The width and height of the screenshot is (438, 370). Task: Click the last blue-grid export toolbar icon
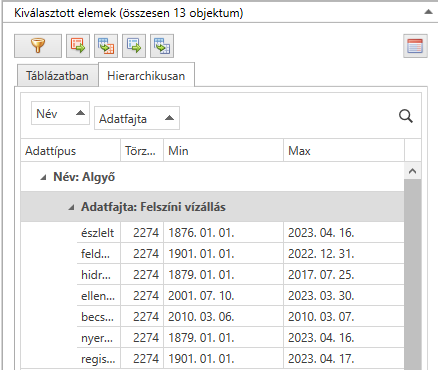click(162, 46)
